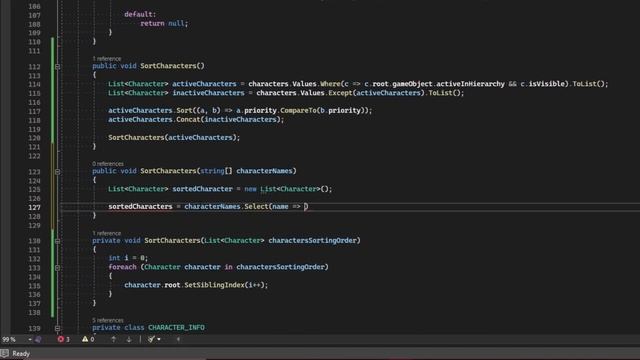
Task: Click the scroll-left arrow in horizontal scrollbar
Action: coord(178,339)
